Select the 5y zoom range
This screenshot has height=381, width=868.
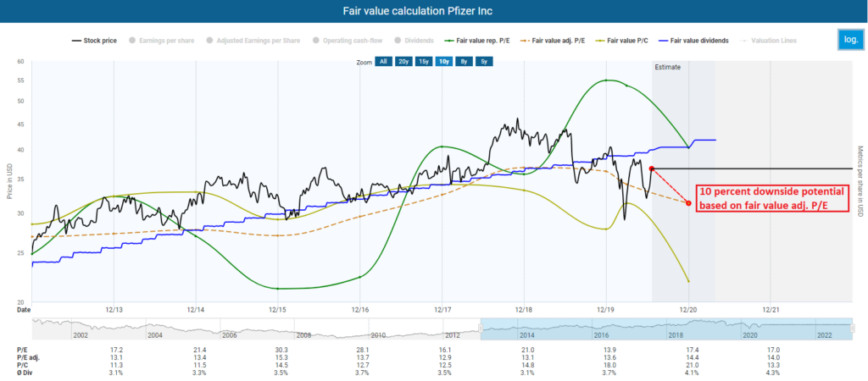pyautogui.click(x=484, y=62)
